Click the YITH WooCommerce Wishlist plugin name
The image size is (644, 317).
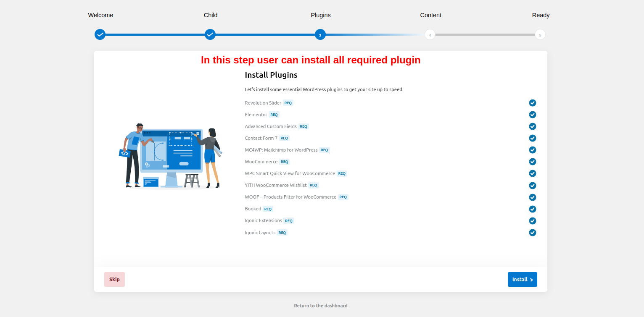[x=276, y=185]
